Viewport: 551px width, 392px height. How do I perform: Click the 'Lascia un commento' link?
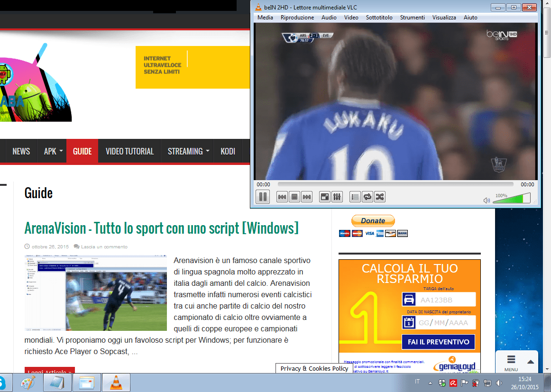coord(104,247)
